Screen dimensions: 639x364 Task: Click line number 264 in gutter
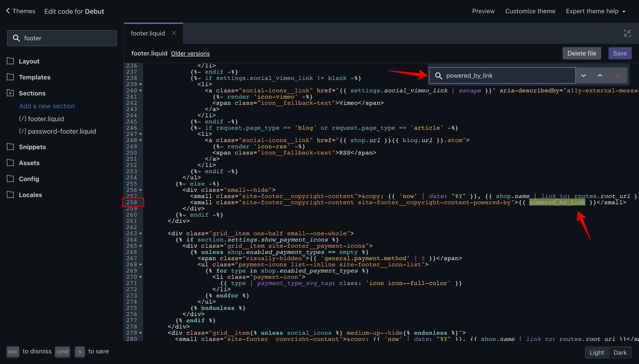point(132,240)
